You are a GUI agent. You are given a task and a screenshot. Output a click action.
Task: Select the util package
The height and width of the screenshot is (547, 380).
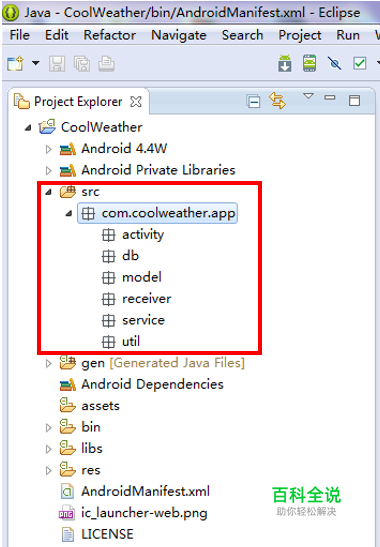click(x=131, y=341)
